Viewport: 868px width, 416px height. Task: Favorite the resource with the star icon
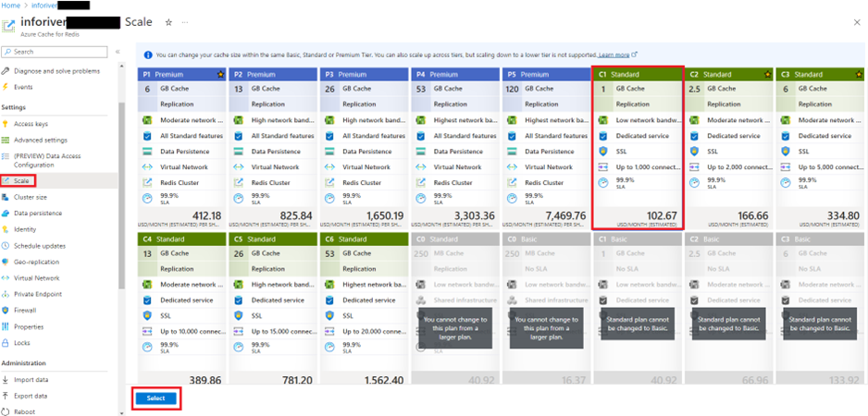167,21
